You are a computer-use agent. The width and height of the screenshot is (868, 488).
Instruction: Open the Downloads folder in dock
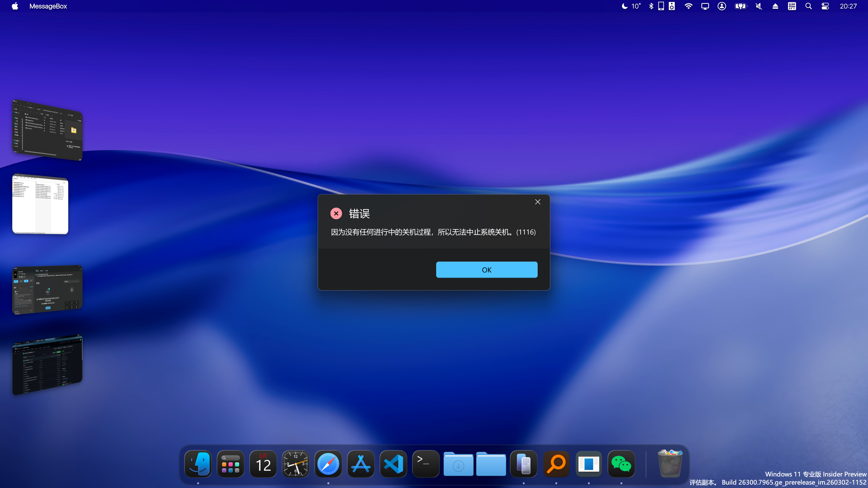coord(458,464)
